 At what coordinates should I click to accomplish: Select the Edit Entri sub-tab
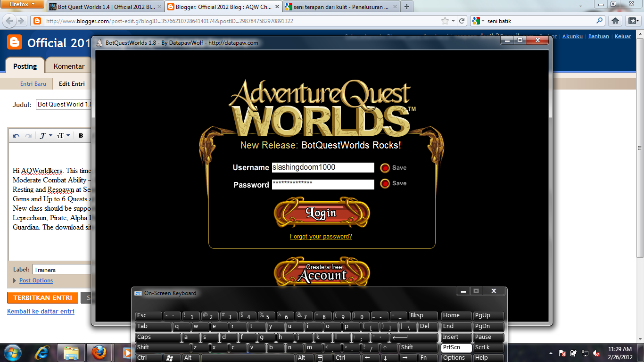click(x=72, y=84)
